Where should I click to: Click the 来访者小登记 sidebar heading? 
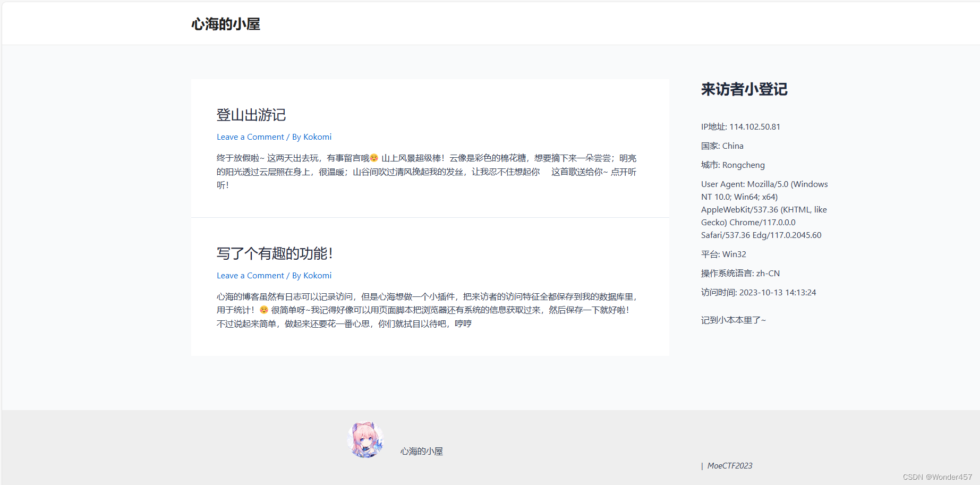click(x=744, y=90)
